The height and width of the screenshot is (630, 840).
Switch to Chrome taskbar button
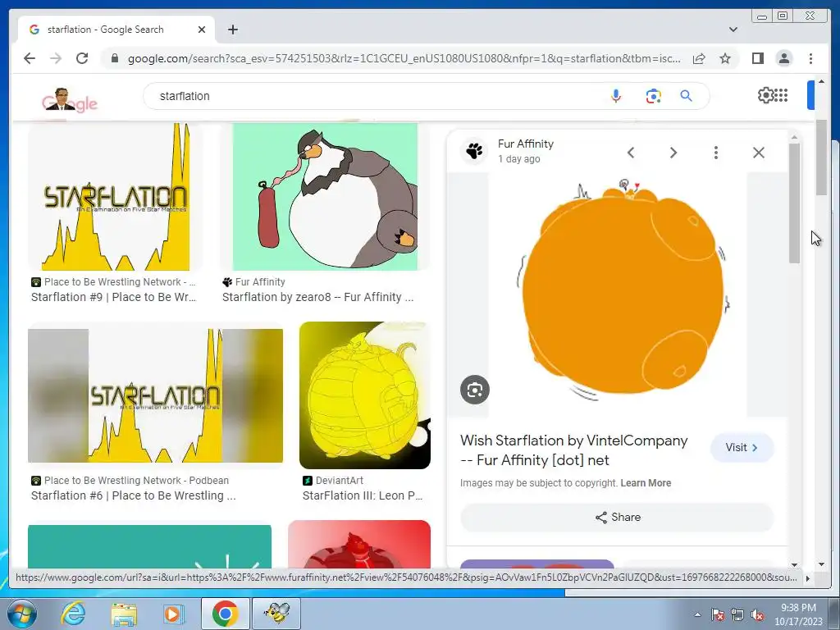coord(225,614)
